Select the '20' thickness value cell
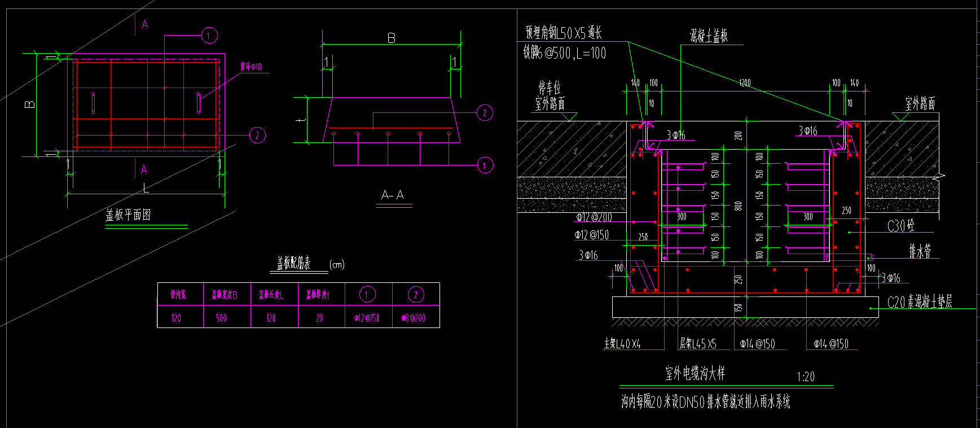The height and width of the screenshot is (428, 980). tap(319, 318)
